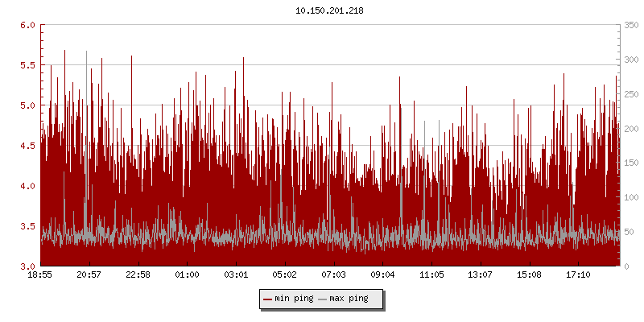This screenshot has width=644, height=322.
Task: Click the 200 right axis value
Action: point(630,129)
